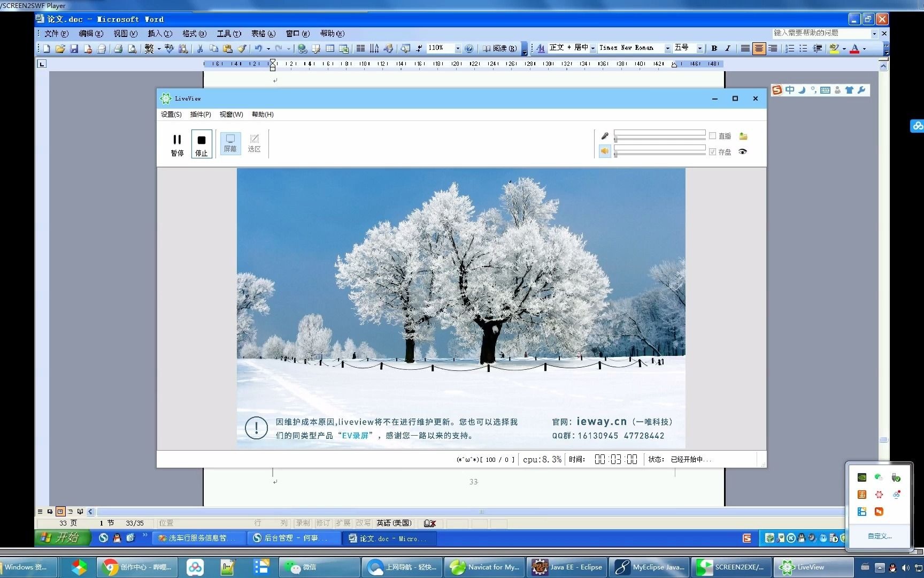Click the eye preview icon in LiveView
This screenshot has height=578, width=924.
tap(743, 151)
